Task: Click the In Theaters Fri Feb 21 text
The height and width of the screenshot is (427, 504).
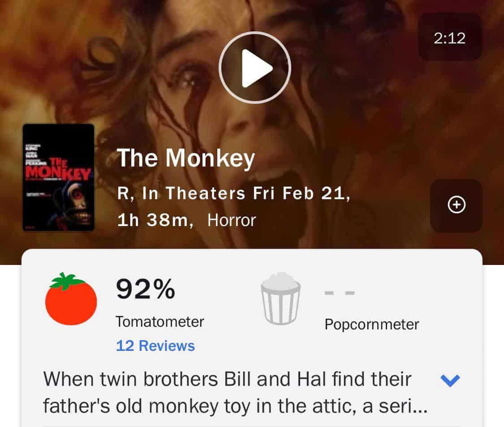Action: pos(244,193)
